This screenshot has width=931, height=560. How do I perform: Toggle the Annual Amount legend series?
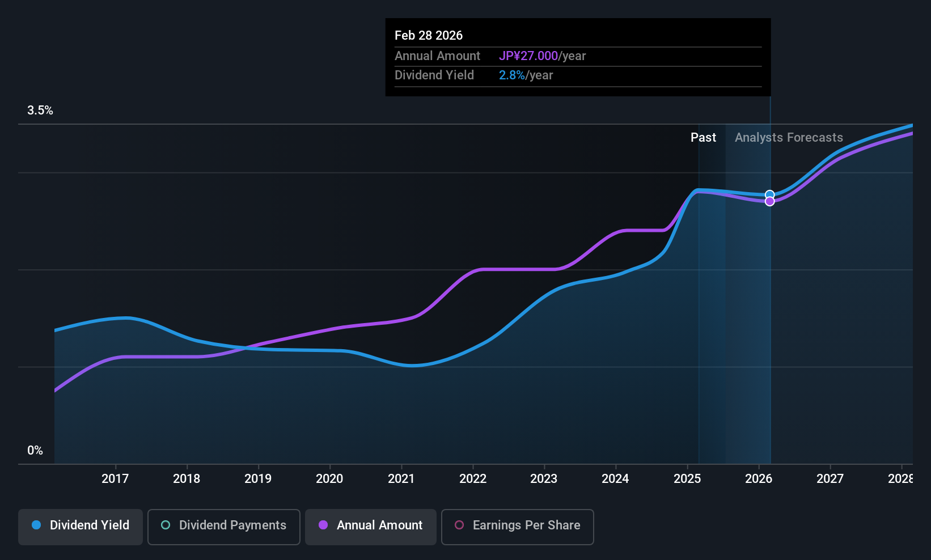[x=371, y=527]
